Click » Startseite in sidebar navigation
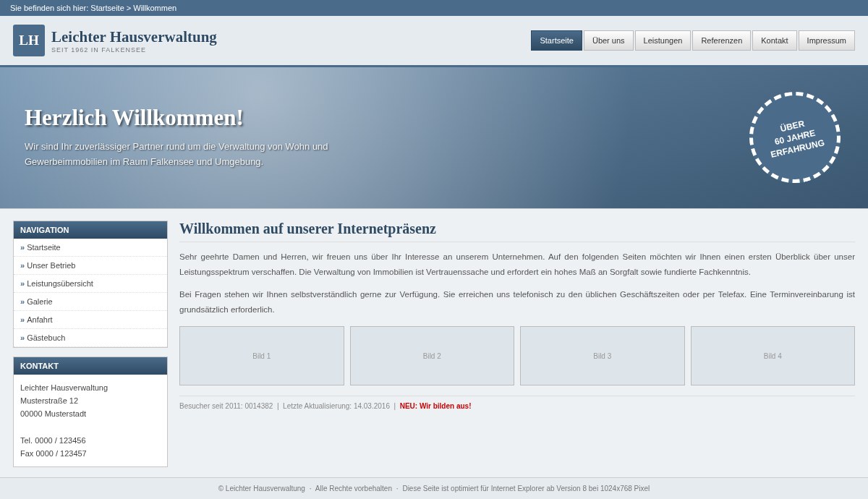868x499 pixels. click(x=90, y=247)
